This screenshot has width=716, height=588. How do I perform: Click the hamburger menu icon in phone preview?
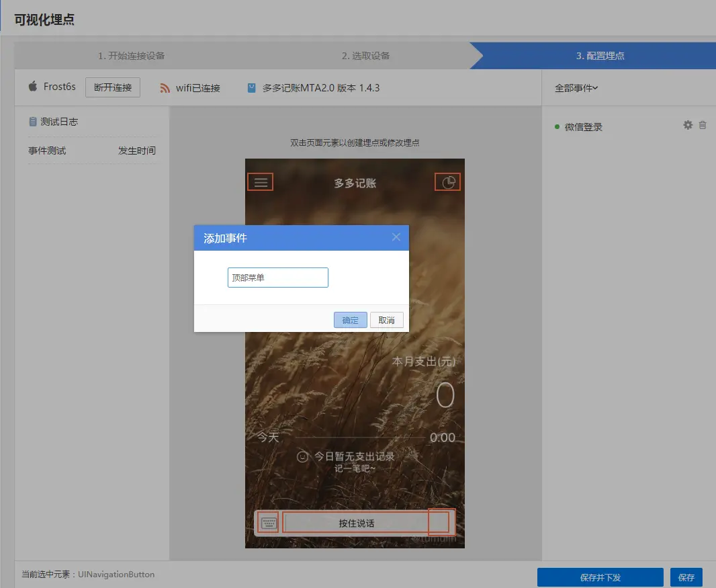[261, 182]
